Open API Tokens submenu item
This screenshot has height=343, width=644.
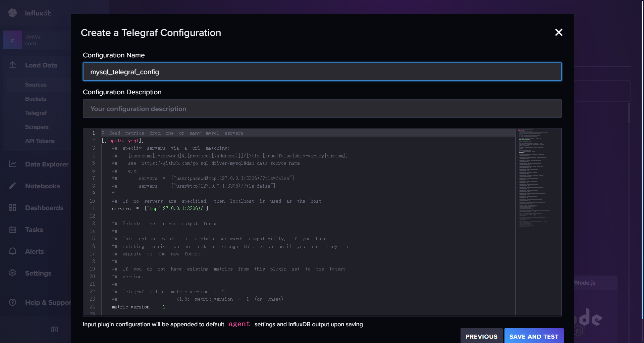pos(40,141)
